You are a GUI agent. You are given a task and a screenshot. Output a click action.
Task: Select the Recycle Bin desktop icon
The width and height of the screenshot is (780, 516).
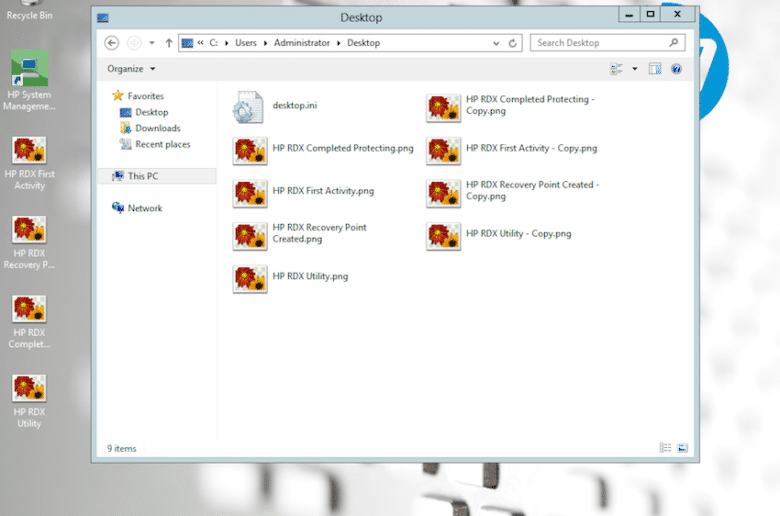(x=29, y=10)
